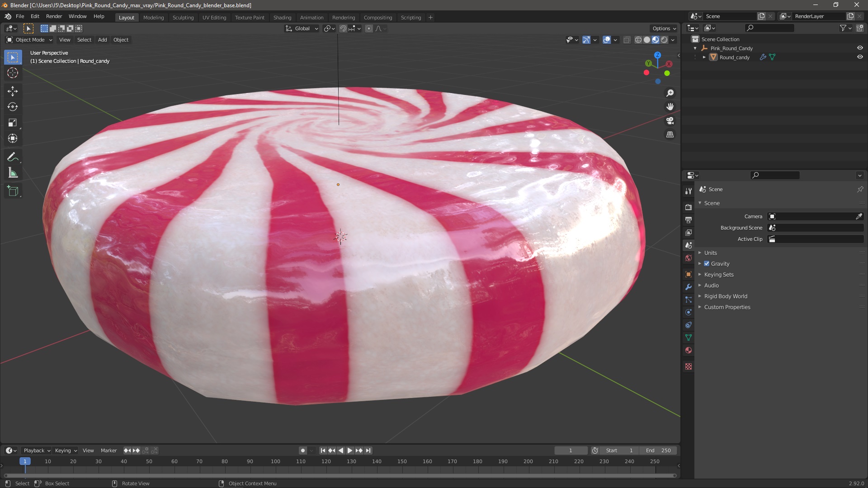Switch to the Sculpting workspace tab

183,17
